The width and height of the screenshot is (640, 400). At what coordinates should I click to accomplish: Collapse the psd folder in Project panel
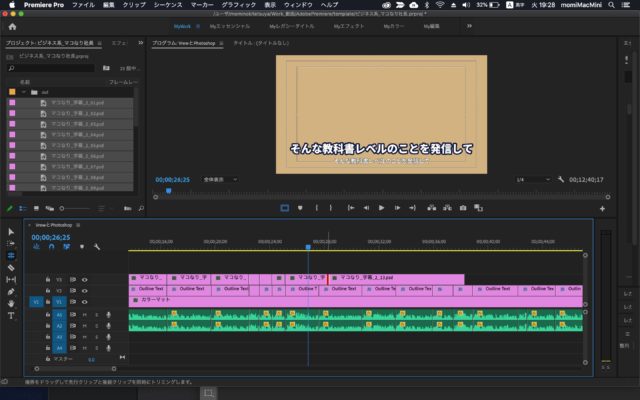point(25,91)
